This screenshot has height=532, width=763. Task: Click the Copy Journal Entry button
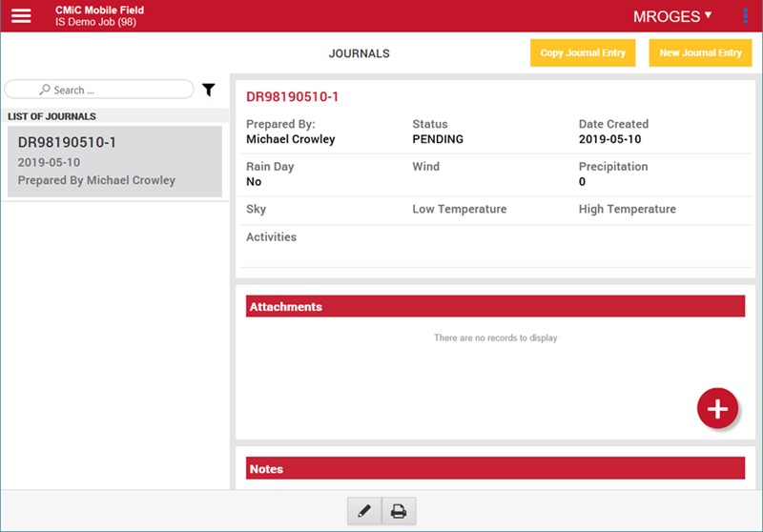(x=583, y=53)
